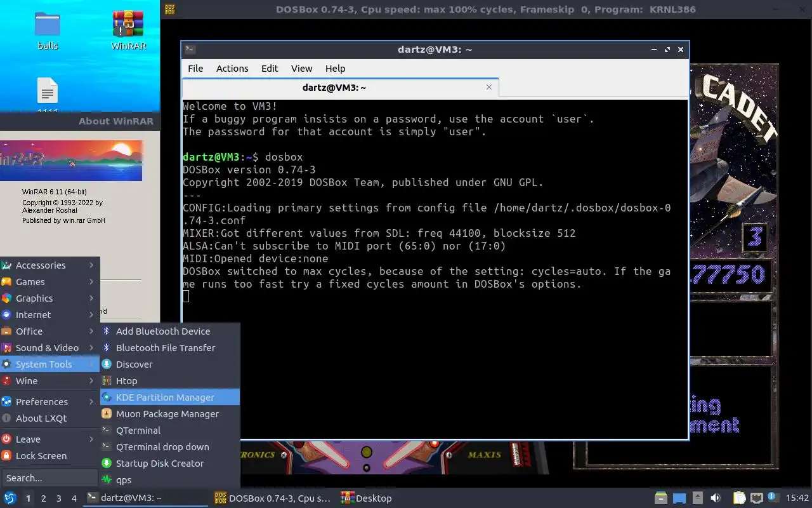Expand the Sound & Video category
Viewport: 812px width, 508px height.
(49, 348)
